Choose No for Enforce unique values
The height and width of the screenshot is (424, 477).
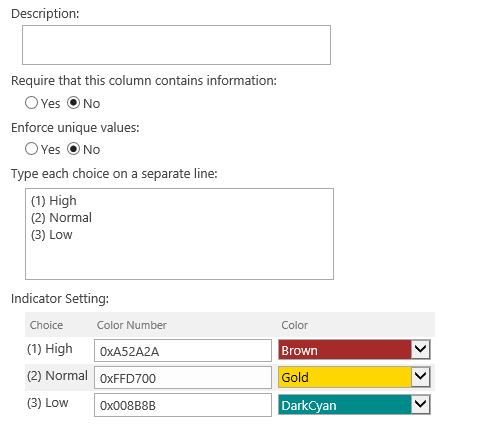(x=73, y=149)
